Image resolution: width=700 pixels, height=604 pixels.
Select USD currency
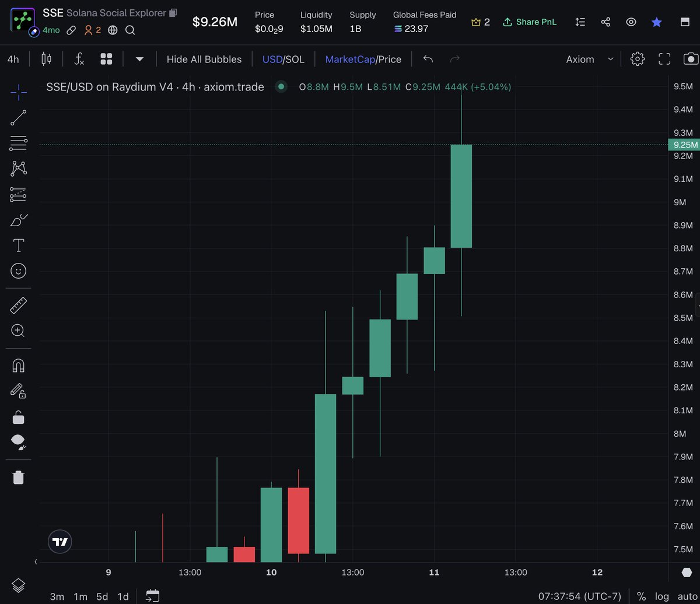pos(272,59)
